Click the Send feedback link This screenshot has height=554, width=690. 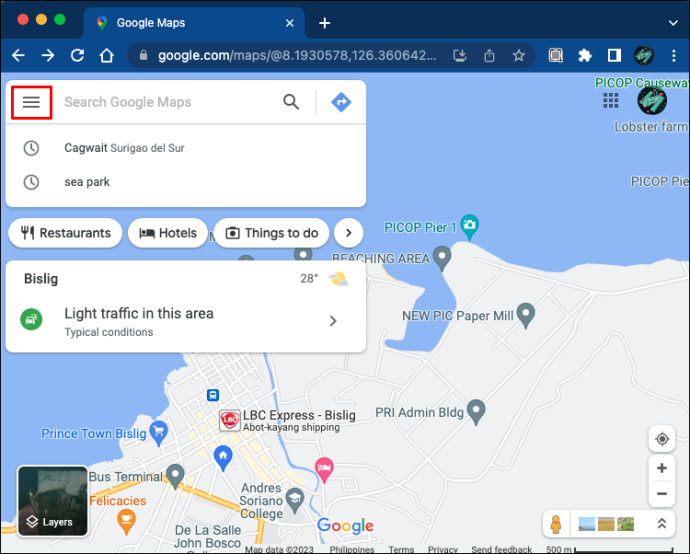[x=502, y=549]
